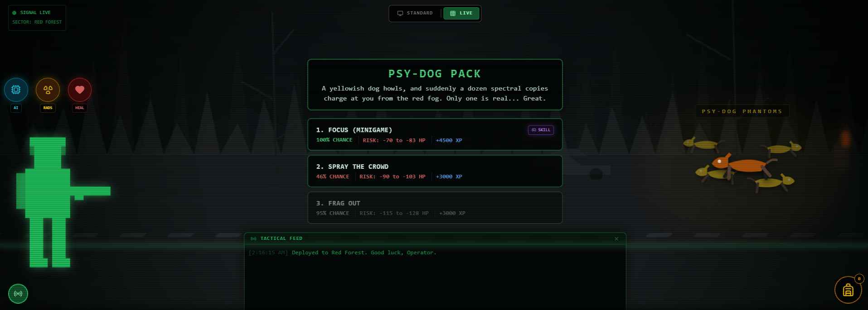The height and width of the screenshot is (310, 868).
Task: Tap the red HEAL heart icon
Action: pos(80,90)
